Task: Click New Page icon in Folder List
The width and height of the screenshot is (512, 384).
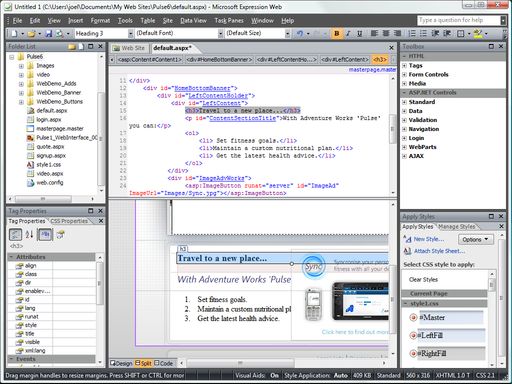Action: [81, 47]
